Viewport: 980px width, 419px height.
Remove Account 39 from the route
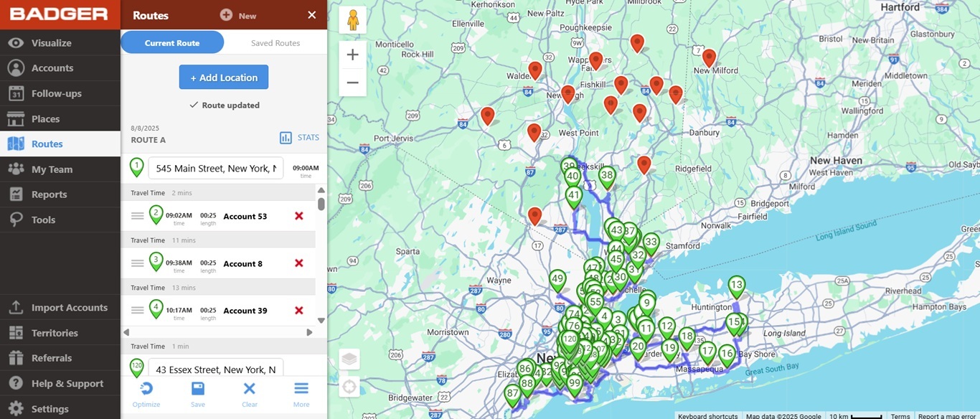(299, 311)
